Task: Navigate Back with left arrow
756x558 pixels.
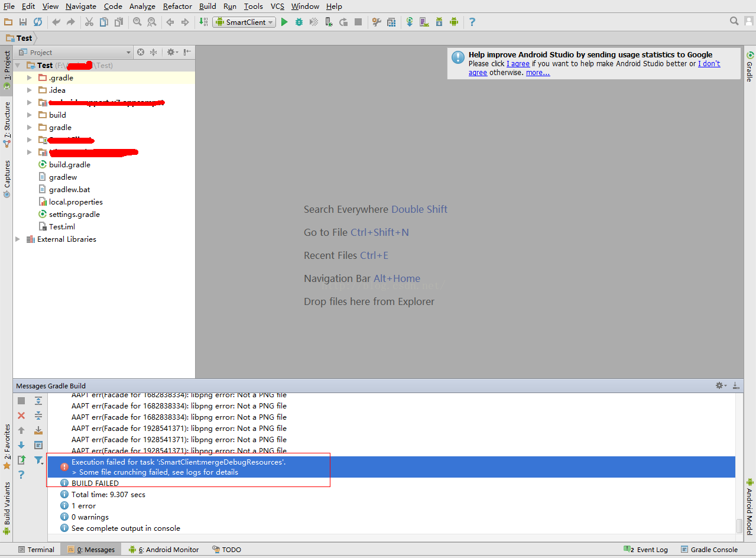Action: (170, 22)
